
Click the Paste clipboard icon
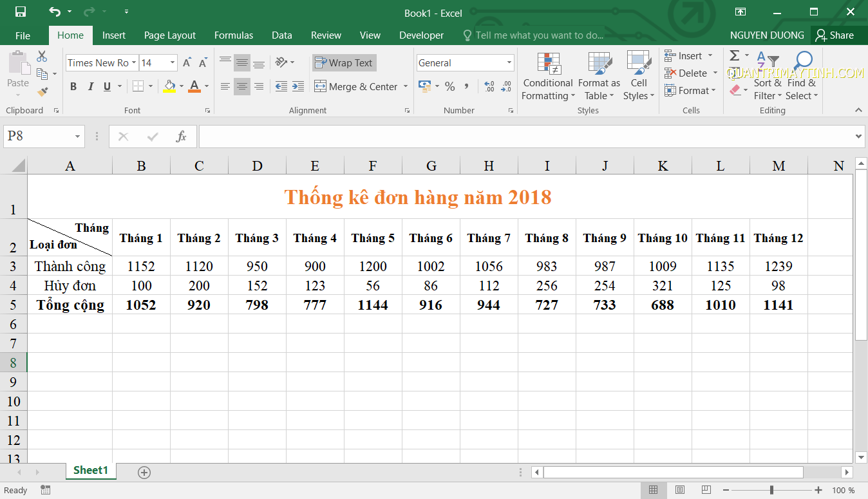tap(18, 63)
